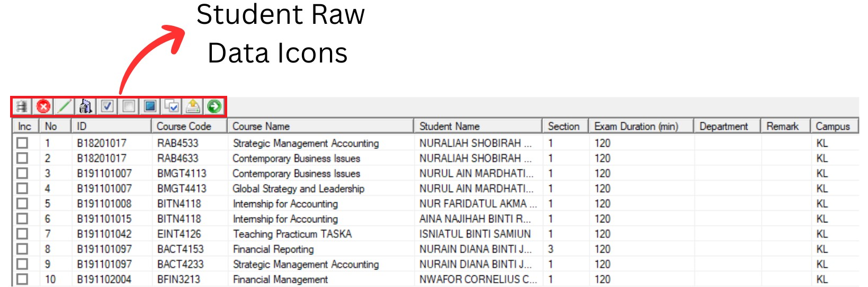Click the green right-arrow proceed icon
Image resolution: width=868 pixels, height=287 pixels.
[x=214, y=106]
